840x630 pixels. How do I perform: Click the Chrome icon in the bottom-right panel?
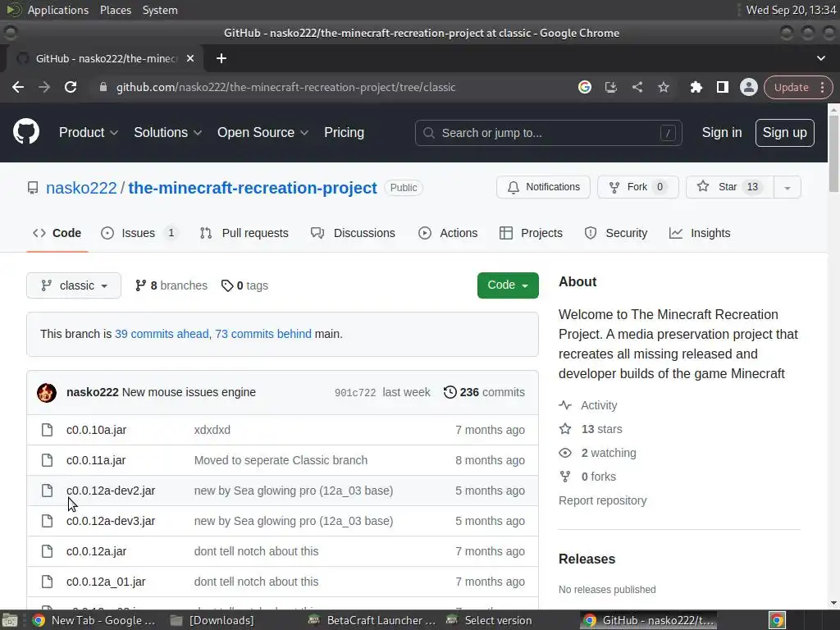[778, 620]
